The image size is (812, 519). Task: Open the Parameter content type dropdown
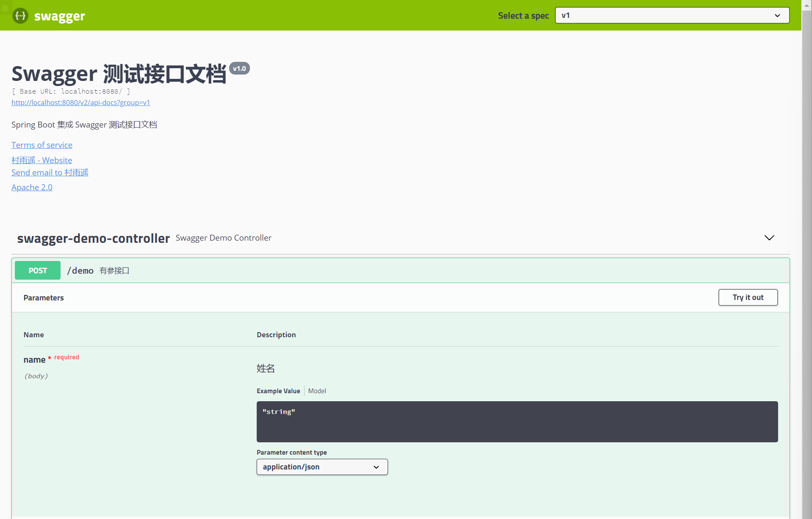coord(321,467)
